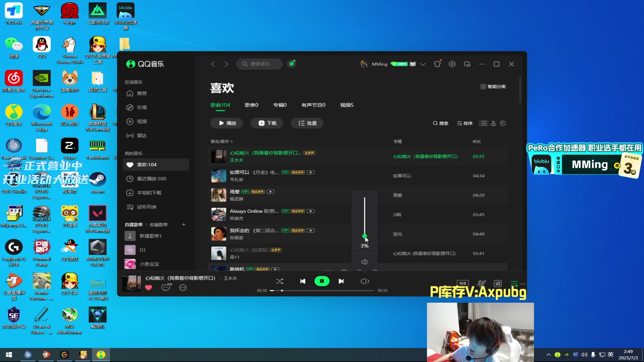Image resolution: width=644 pixels, height=362 pixels.
Task: Go back with the left arrow
Action: 213,64
